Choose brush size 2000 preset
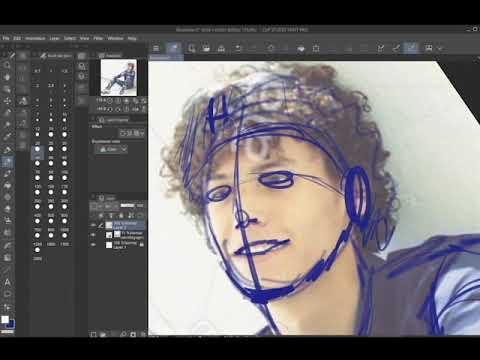480x360 pixels. tap(37, 255)
